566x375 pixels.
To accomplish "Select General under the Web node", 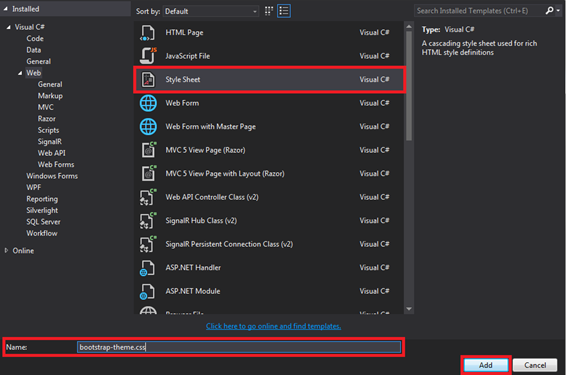I will pyautogui.click(x=50, y=84).
